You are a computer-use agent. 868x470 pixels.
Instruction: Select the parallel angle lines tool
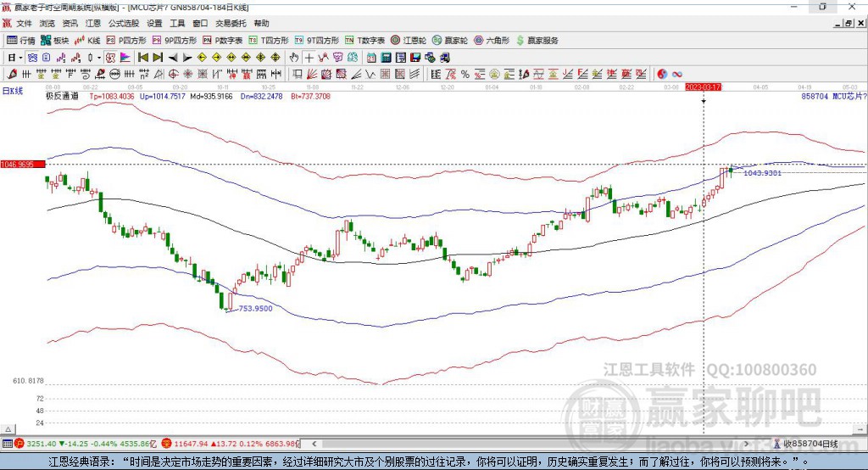point(415,75)
